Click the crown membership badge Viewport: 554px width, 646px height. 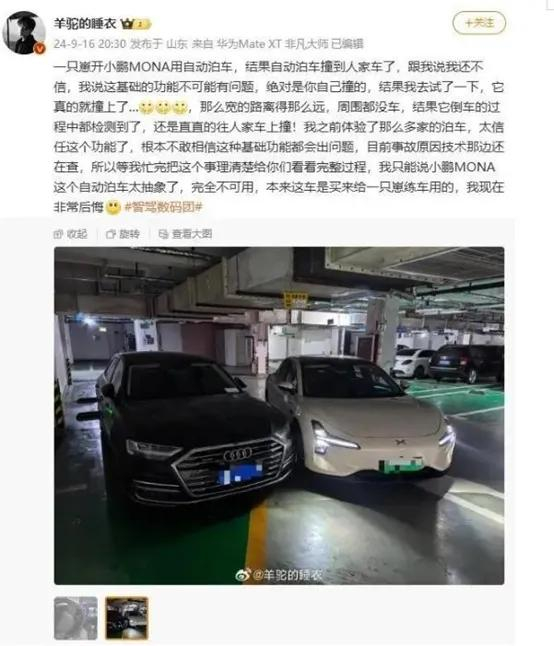[136, 24]
